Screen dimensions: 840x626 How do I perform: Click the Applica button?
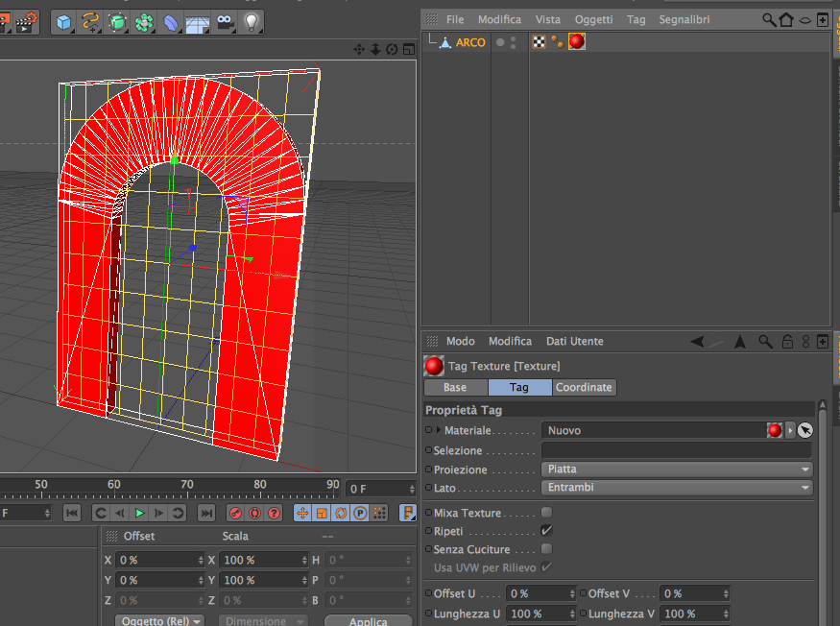368,620
